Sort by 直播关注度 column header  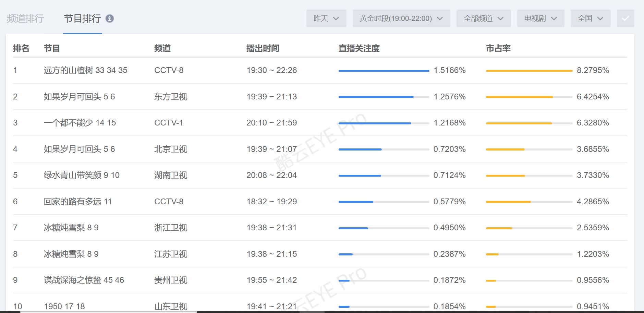(x=359, y=48)
